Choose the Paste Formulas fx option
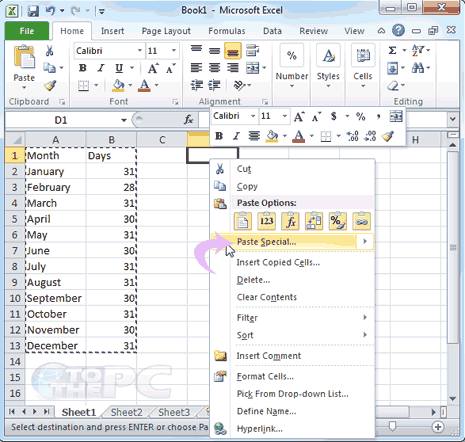Screen dimensions: 465x442 coord(290,221)
